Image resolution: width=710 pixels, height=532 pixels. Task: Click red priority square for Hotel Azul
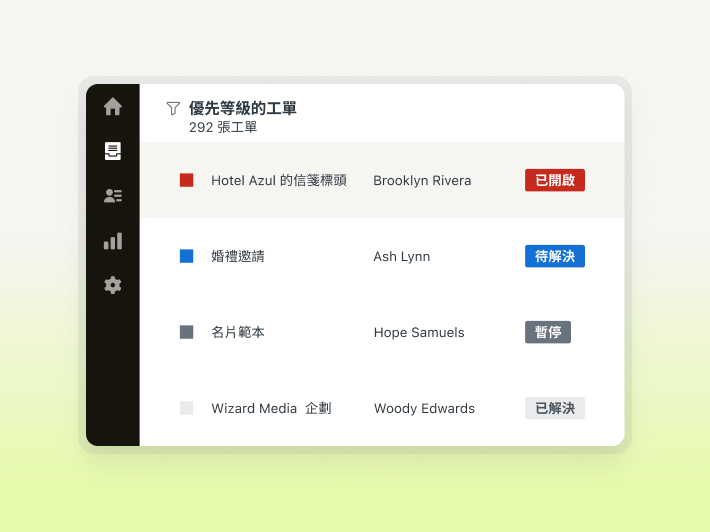pos(186,180)
